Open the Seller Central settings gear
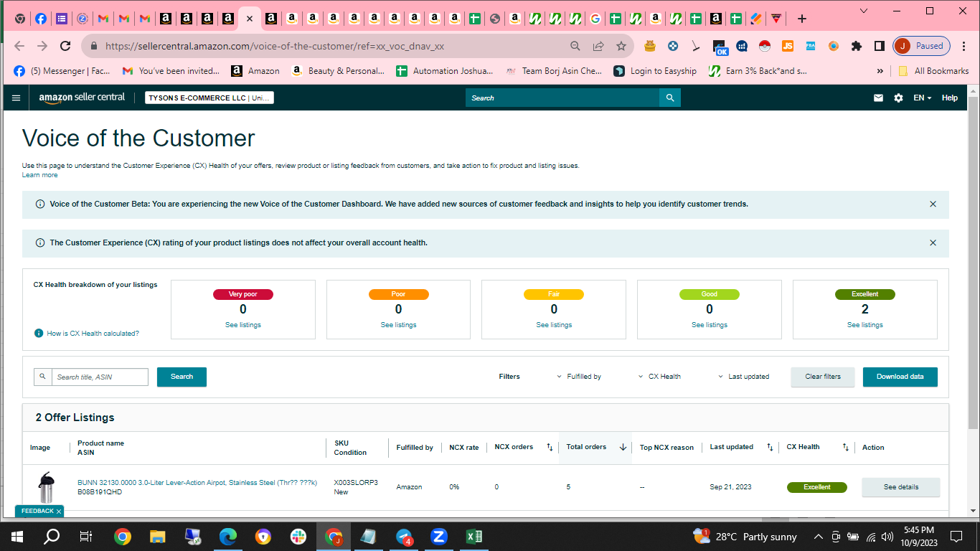This screenshot has width=980, height=551. click(x=898, y=98)
